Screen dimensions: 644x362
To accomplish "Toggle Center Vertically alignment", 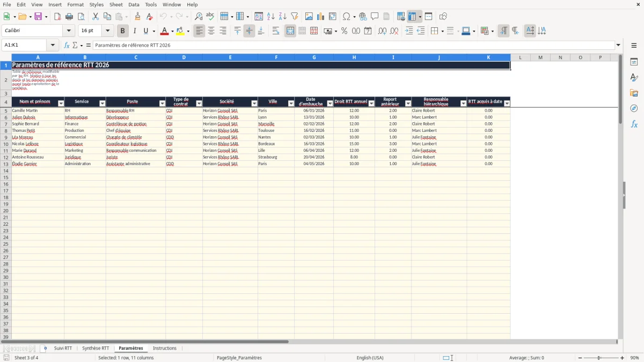I will 249,31.
